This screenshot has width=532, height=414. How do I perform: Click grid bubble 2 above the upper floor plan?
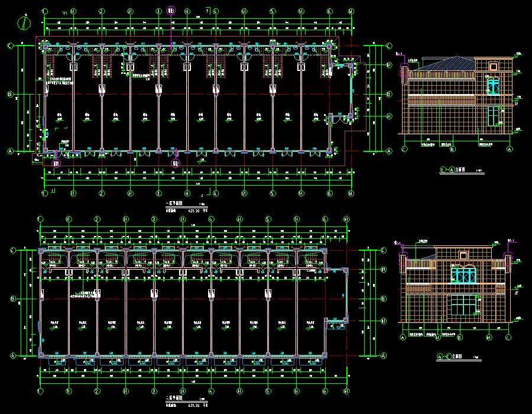click(102, 11)
